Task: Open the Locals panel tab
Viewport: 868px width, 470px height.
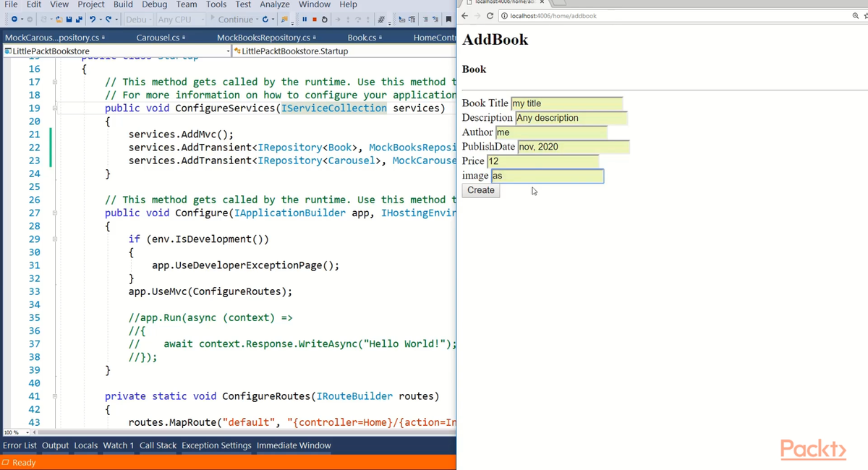Action: point(85,445)
